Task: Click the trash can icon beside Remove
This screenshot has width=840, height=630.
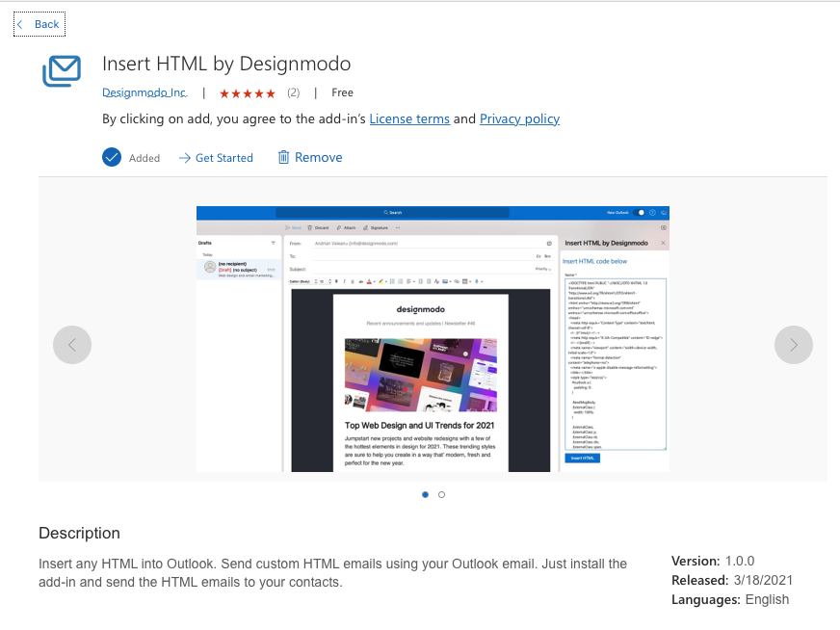Action: 283,157
